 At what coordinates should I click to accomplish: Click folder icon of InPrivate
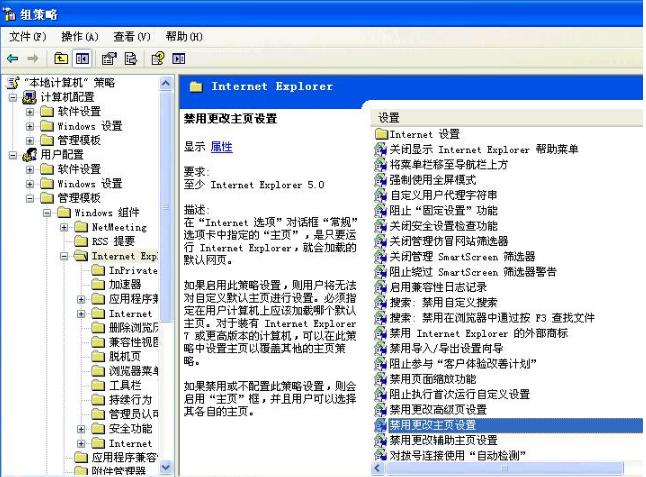(98, 270)
